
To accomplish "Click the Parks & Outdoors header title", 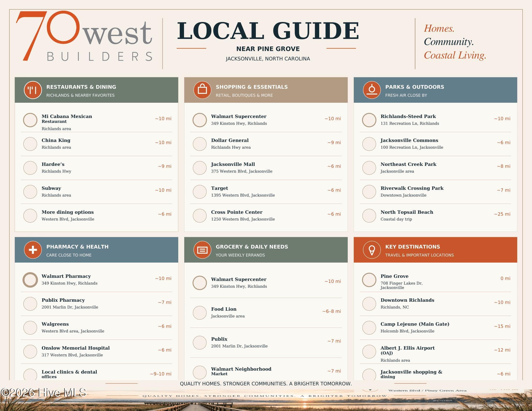I will 414,87.
